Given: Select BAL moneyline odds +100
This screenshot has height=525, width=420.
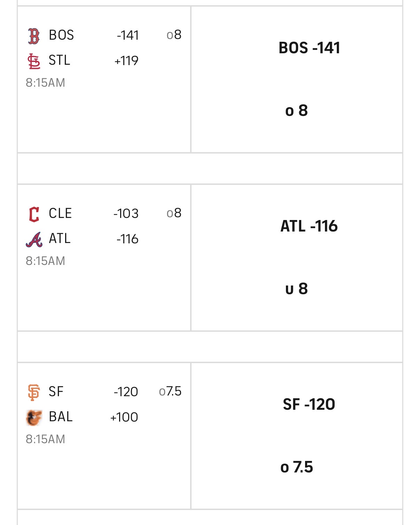Looking at the screenshot, I should [x=124, y=417].
